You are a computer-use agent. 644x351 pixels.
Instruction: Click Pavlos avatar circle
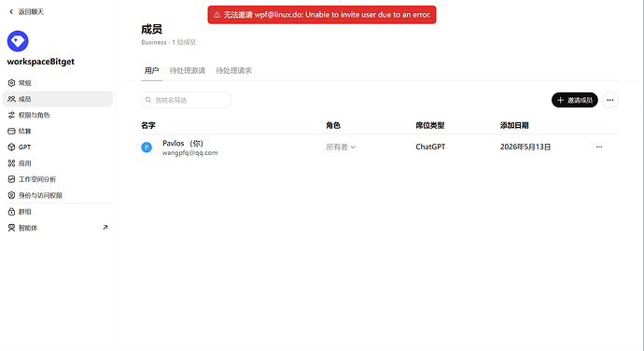(147, 147)
